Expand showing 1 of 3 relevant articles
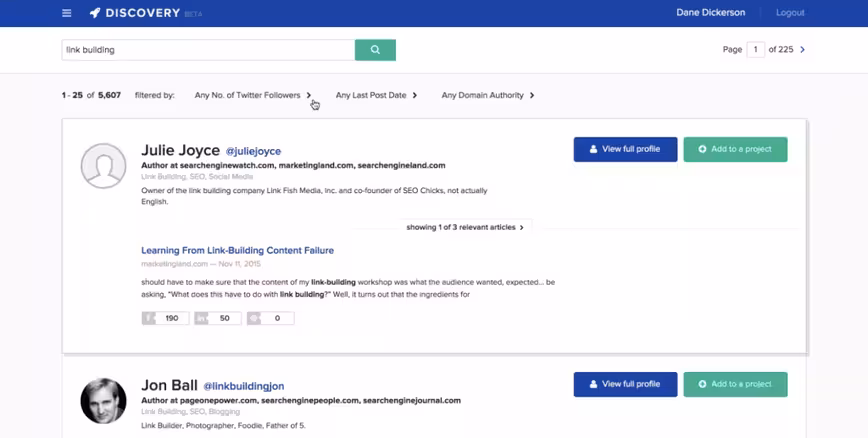868x438 pixels. tap(465, 227)
